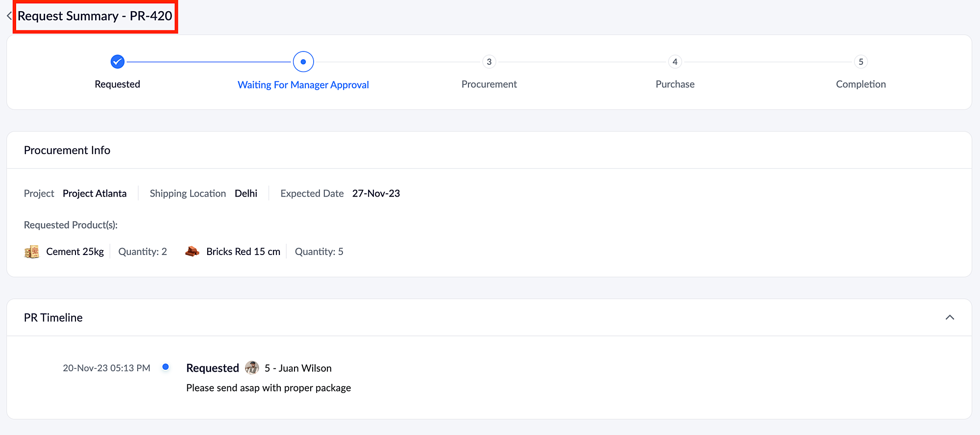Click the Cement 25kg product icon
Screen dimensions: 980x435
click(32, 252)
